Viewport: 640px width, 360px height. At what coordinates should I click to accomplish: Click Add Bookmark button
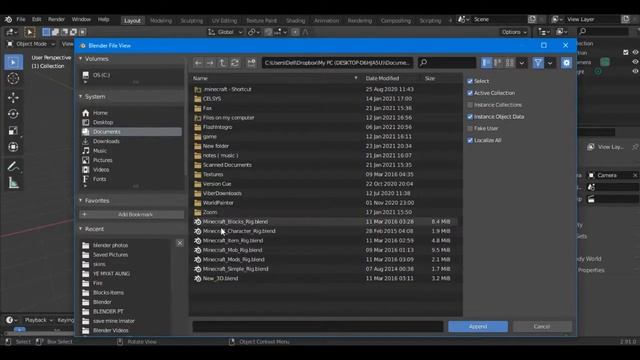131,214
